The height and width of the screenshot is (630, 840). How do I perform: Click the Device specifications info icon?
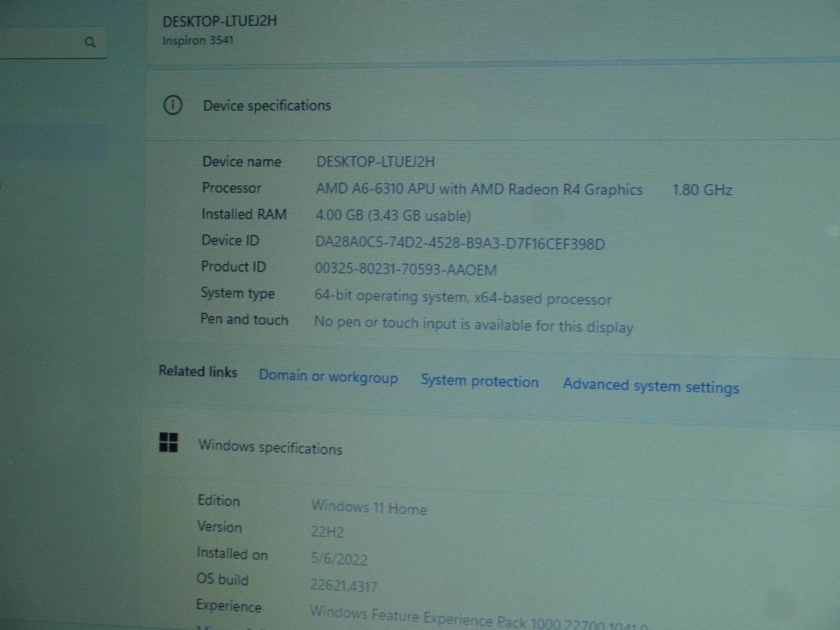point(173,105)
